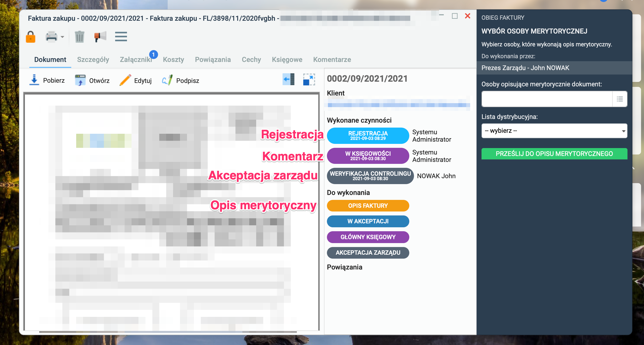The image size is (644, 345).
Task: Sign document with Podpisz
Action: tap(180, 80)
